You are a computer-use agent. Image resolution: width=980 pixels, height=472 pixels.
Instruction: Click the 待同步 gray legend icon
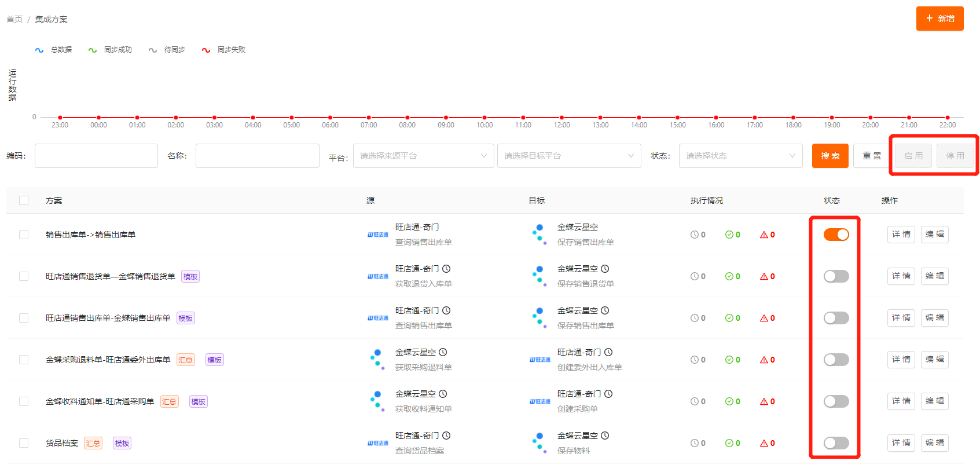point(153,50)
